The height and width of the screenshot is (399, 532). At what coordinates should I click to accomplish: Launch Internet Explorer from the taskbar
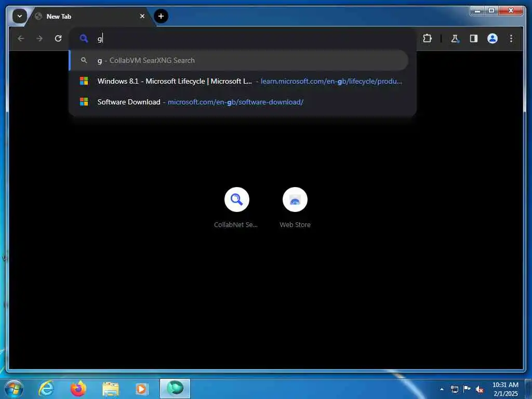pyautogui.click(x=46, y=389)
